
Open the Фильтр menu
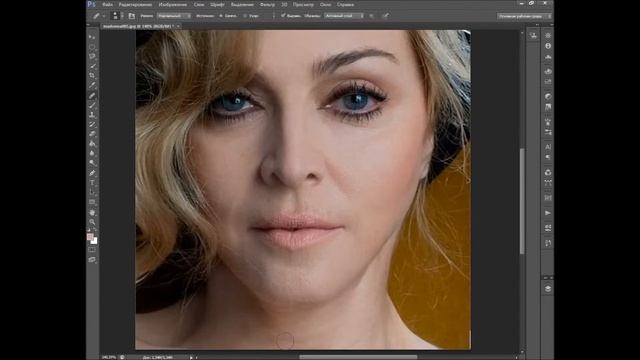tap(267, 4)
